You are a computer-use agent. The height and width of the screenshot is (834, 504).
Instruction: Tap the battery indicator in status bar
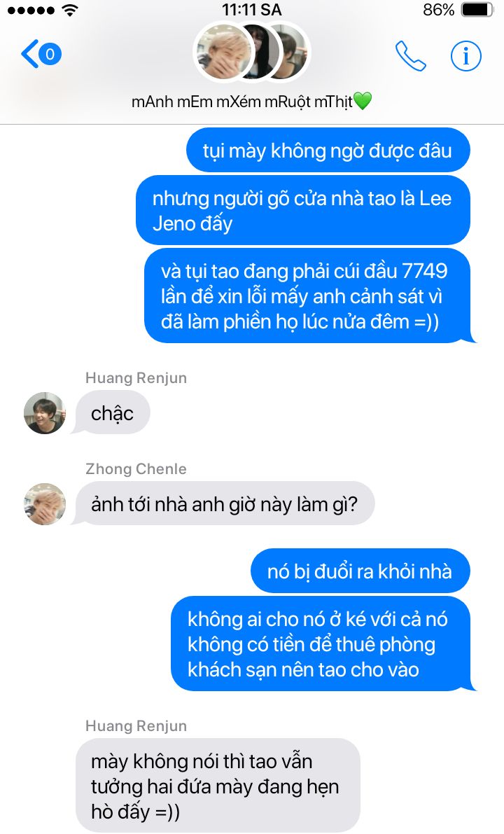(x=477, y=10)
